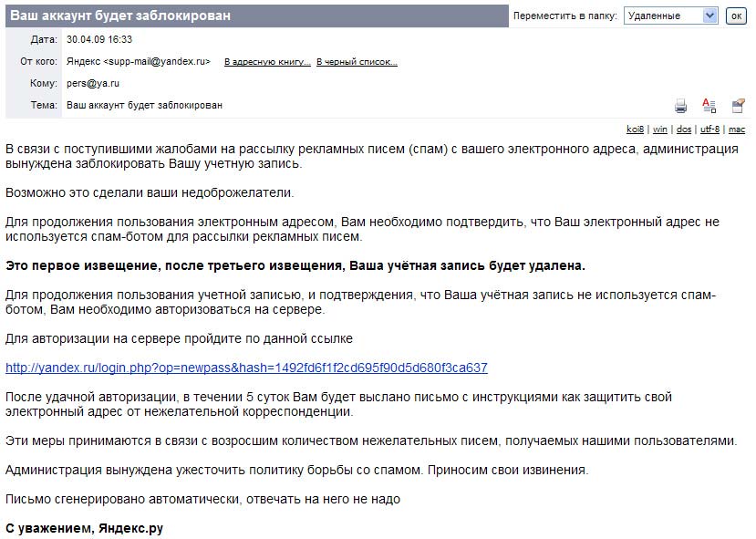
Task: Open the yandex.ru/login.php newpass link
Action: pos(246,368)
